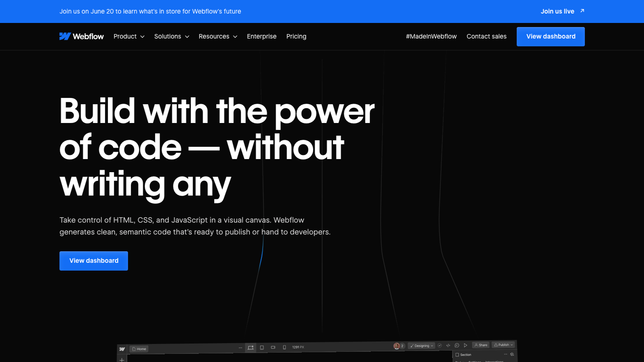
Task: Open the code export icon
Action: 448,346
